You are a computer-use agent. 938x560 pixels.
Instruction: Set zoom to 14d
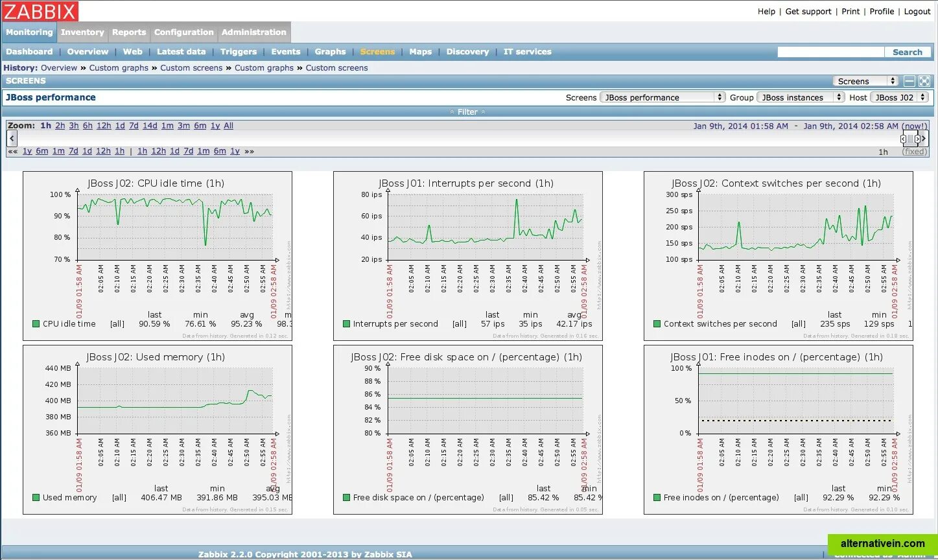(150, 126)
